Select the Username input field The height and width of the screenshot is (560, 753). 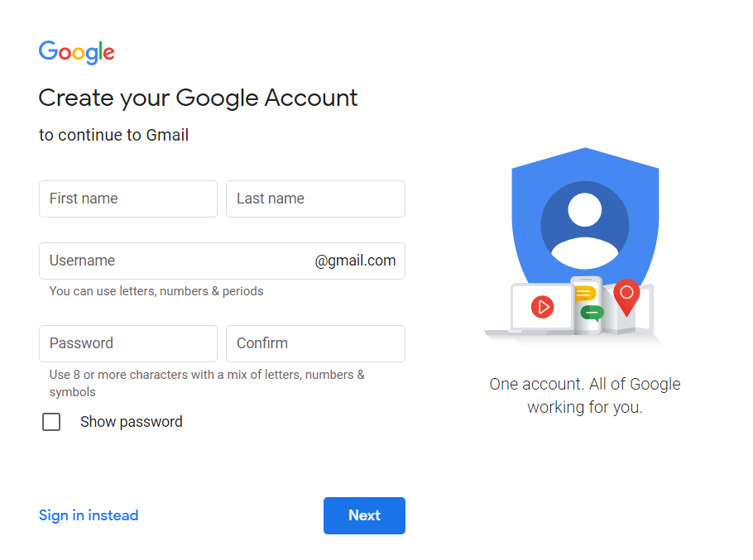[165, 260]
